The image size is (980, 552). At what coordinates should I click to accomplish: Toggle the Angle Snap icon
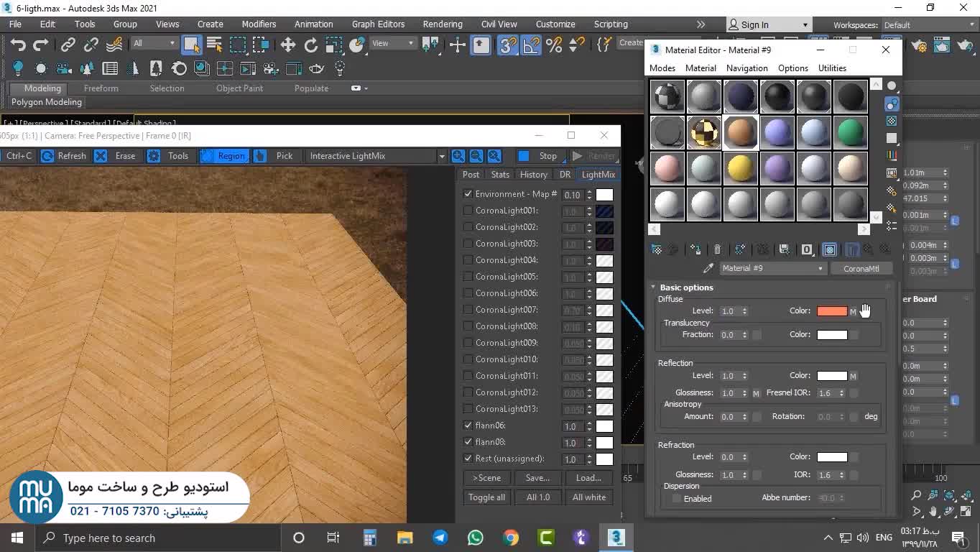[x=531, y=45]
